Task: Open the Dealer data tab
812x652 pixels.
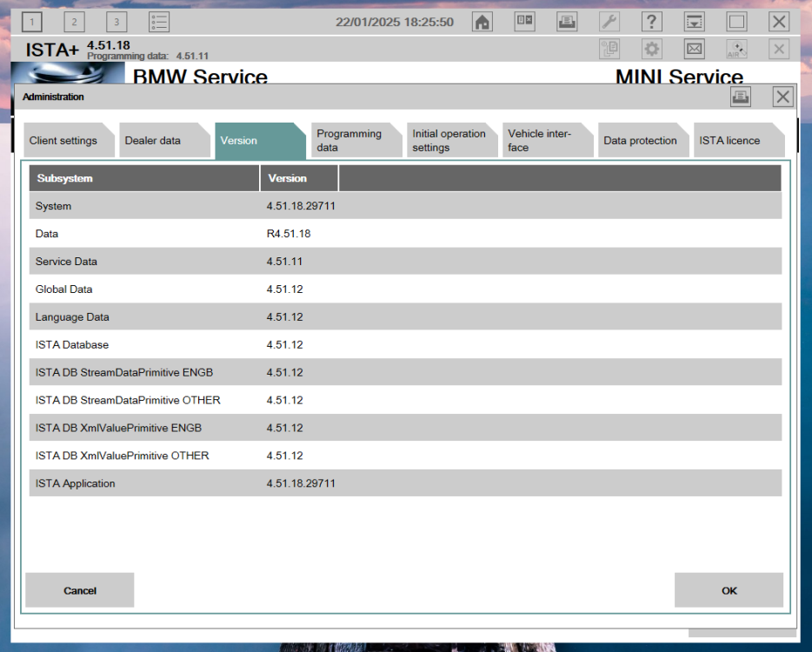Action: point(153,141)
